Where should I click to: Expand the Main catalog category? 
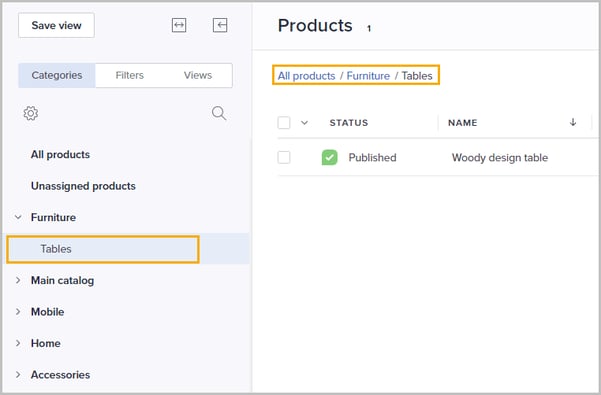click(x=18, y=280)
